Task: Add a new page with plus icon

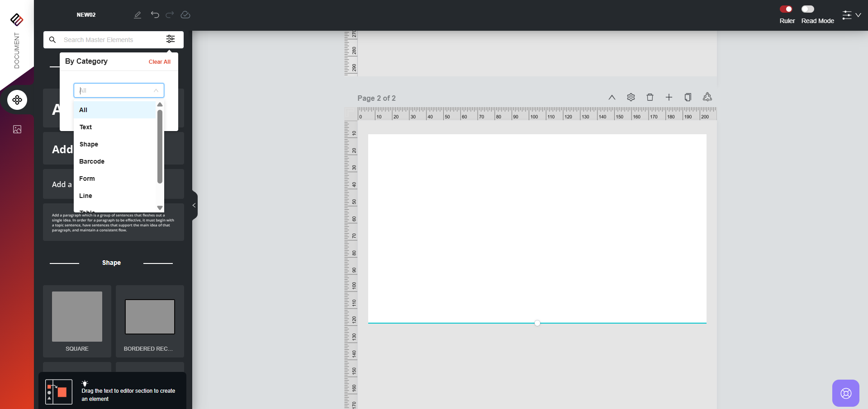Action: click(669, 97)
